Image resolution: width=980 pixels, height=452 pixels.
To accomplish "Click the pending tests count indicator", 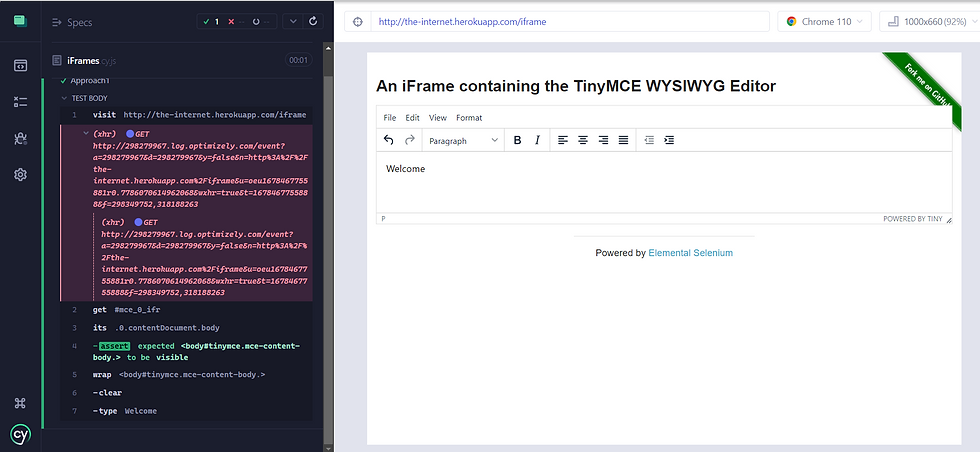I will 262,22.
